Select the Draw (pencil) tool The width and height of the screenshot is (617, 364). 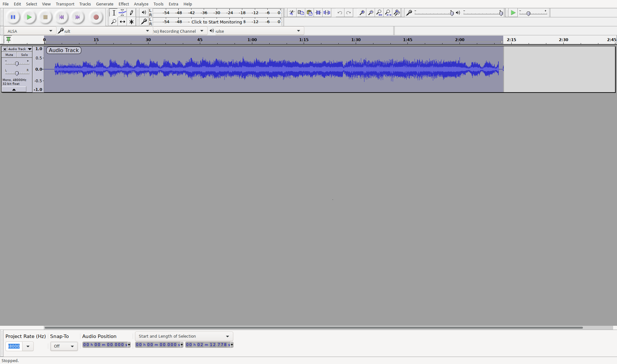click(131, 13)
